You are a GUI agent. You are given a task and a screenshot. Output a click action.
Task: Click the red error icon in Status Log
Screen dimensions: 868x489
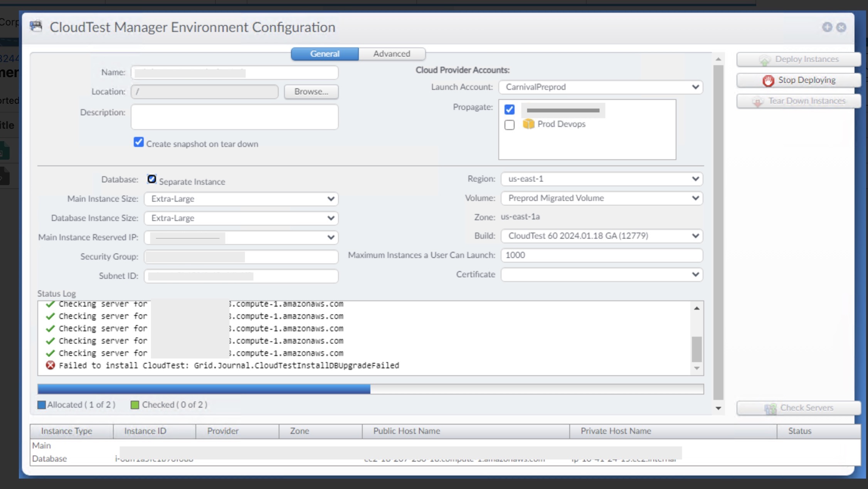pos(50,365)
